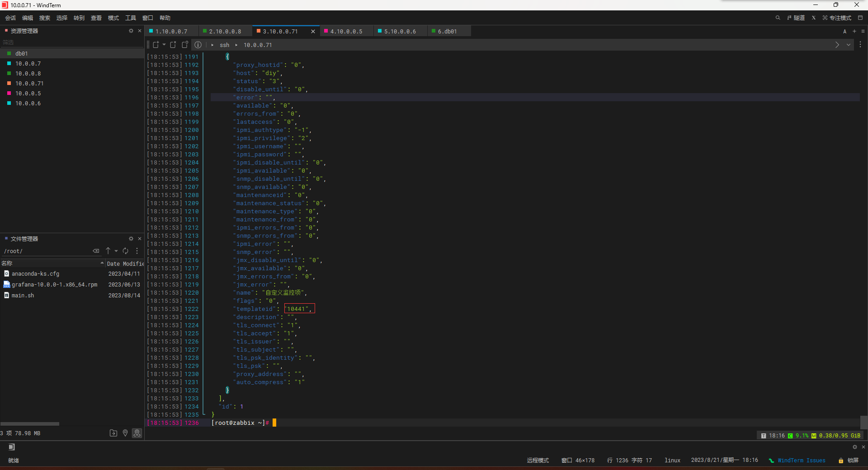Open file manager more-options menu
This screenshot has height=470, width=868.
click(x=137, y=251)
